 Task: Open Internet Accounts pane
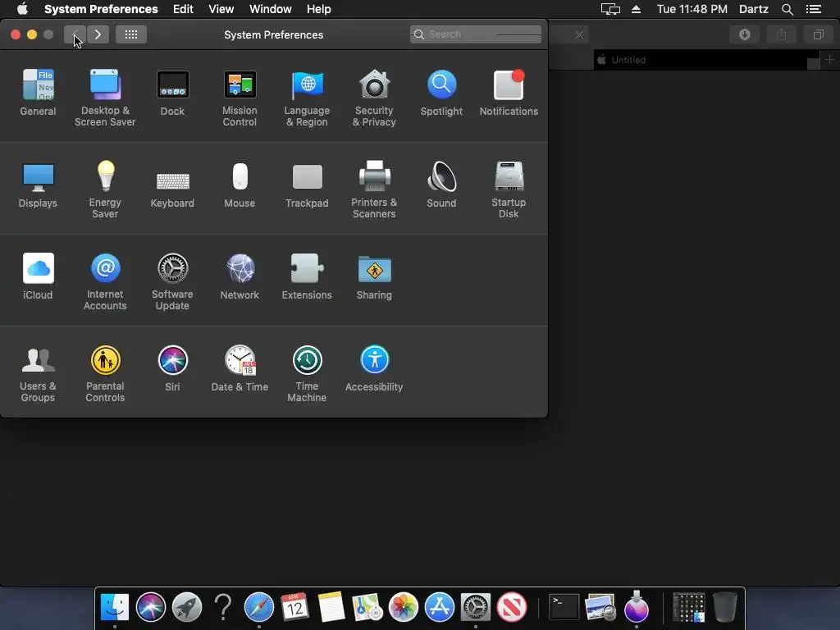(105, 281)
